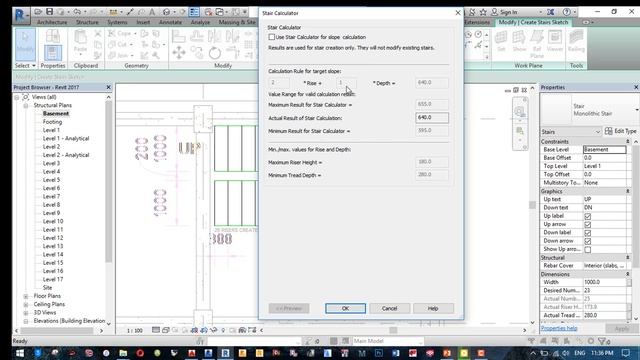
Task: Expand the 3D Views tree node
Action: click(x=26, y=313)
